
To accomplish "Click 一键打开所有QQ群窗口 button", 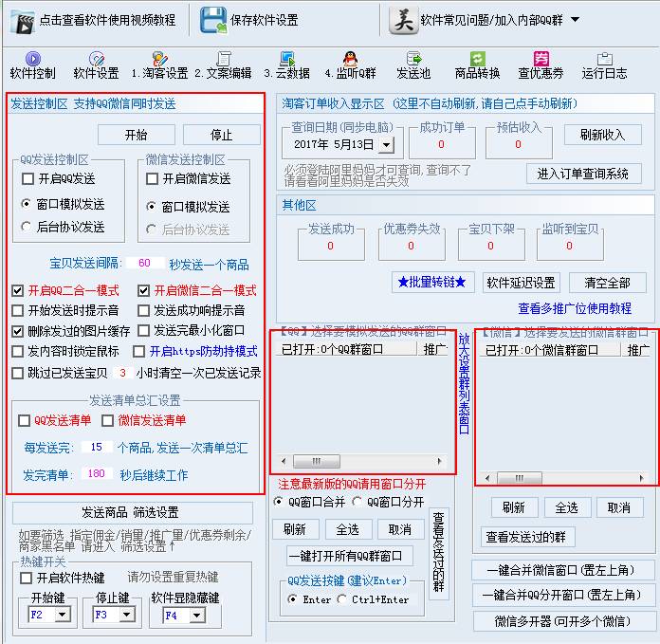I will (x=349, y=556).
